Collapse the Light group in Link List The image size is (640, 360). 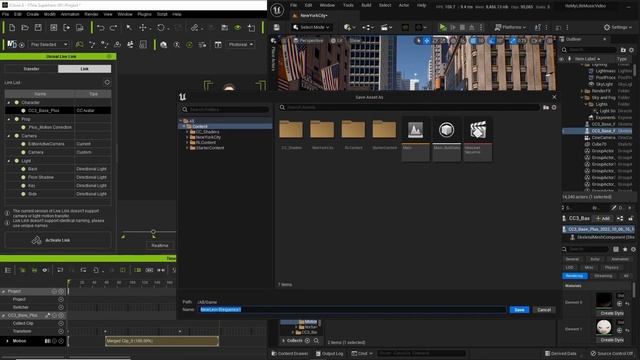[9, 161]
